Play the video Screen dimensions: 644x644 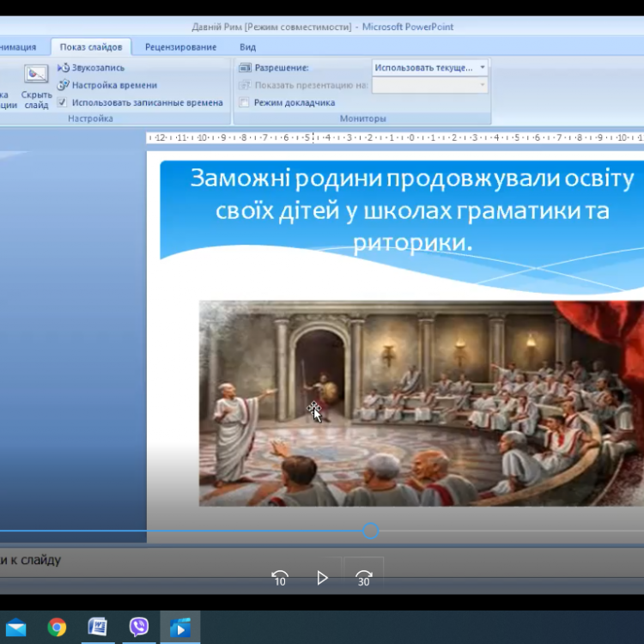pyautogui.click(x=322, y=578)
